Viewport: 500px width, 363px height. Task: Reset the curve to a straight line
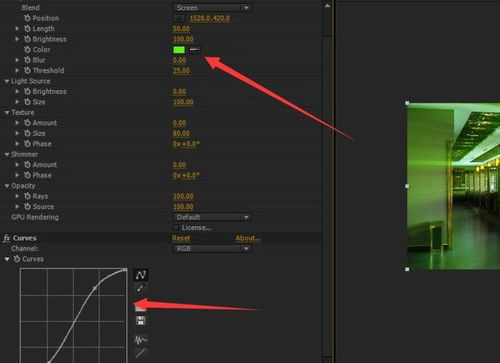click(x=141, y=353)
